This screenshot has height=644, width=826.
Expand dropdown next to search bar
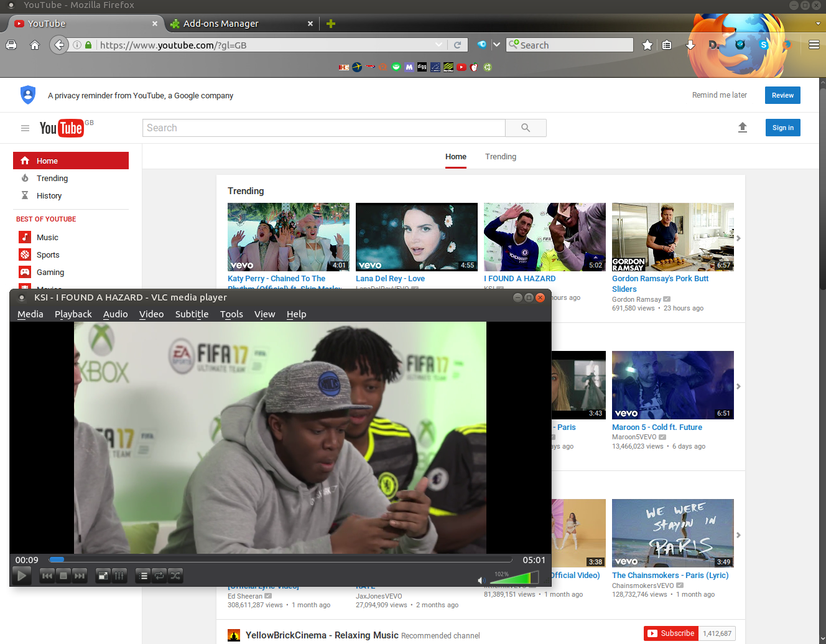[x=496, y=45]
